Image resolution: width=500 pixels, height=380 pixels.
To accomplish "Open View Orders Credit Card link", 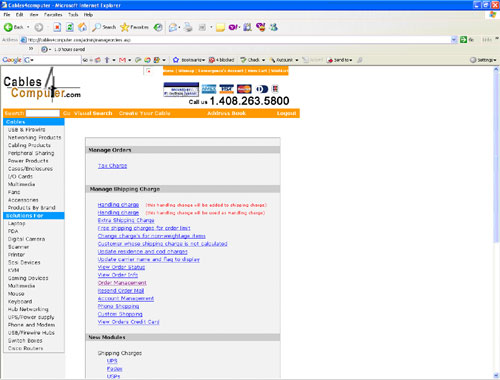I will [128, 322].
